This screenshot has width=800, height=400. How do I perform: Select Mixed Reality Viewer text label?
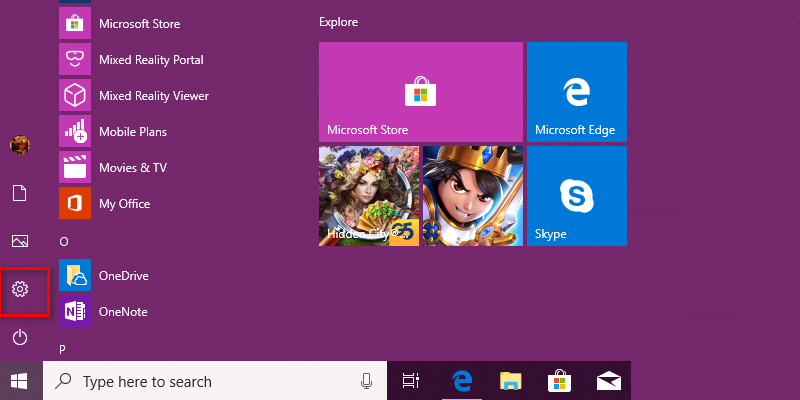coord(154,96)
